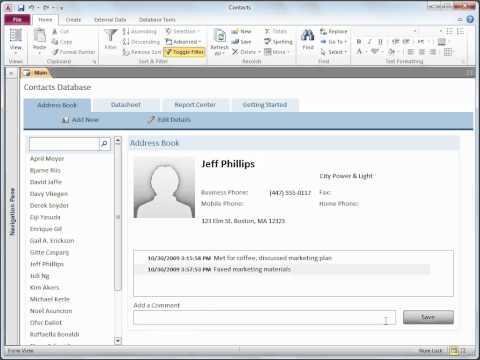Switch to the Database Tools ribbon tab
Viewport: 480px width, 360px height.
tap(157, 20)
